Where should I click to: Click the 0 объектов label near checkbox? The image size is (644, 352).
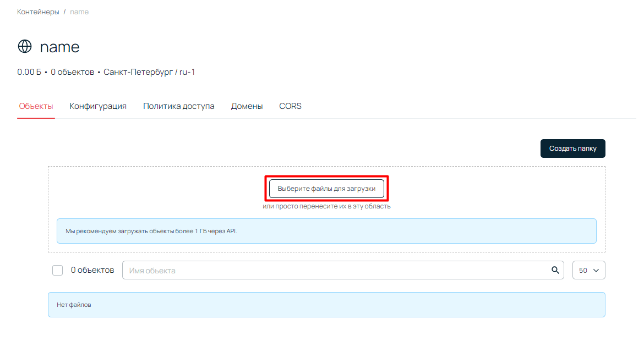(x=92, y=270)
